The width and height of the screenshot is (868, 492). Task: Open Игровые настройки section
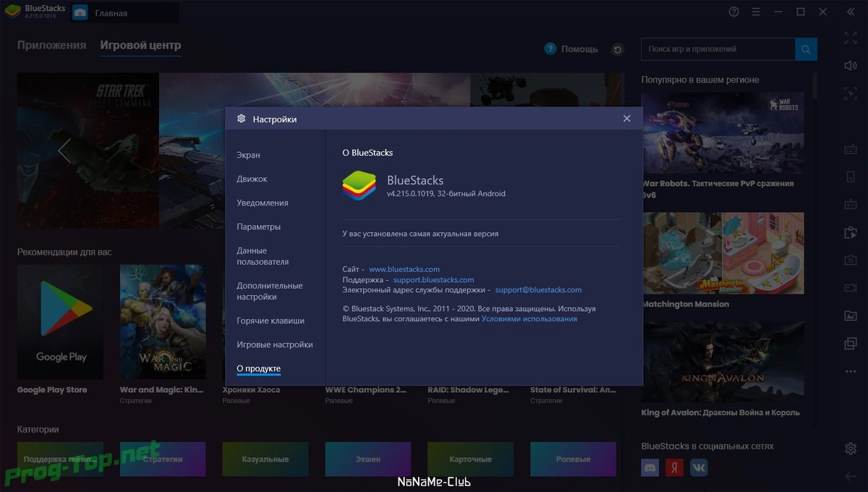pos(275,344)
